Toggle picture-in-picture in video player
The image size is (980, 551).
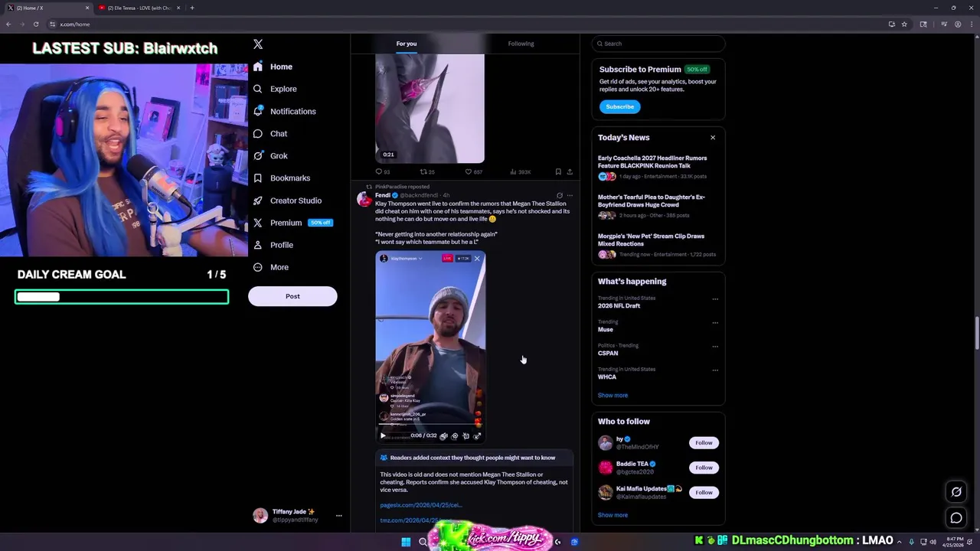[465, 435]
